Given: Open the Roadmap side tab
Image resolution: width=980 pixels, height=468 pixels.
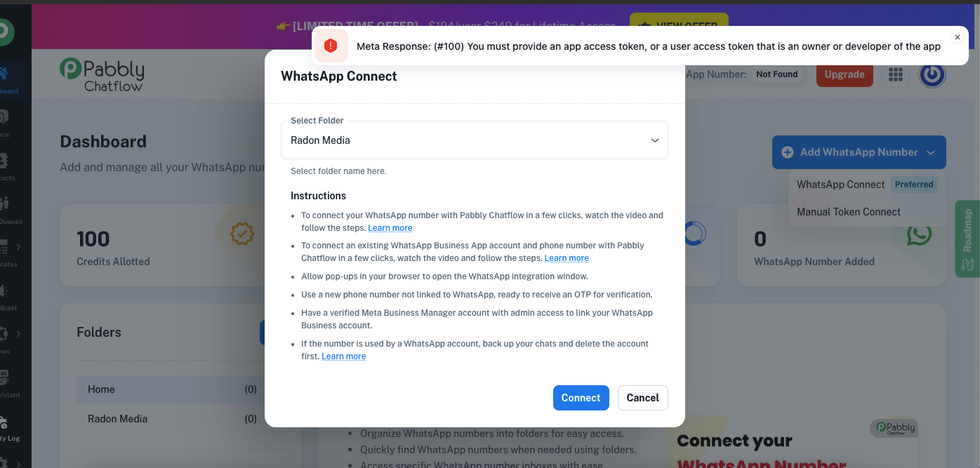Looking at the screenshot, I should click(x=967, y=239).
